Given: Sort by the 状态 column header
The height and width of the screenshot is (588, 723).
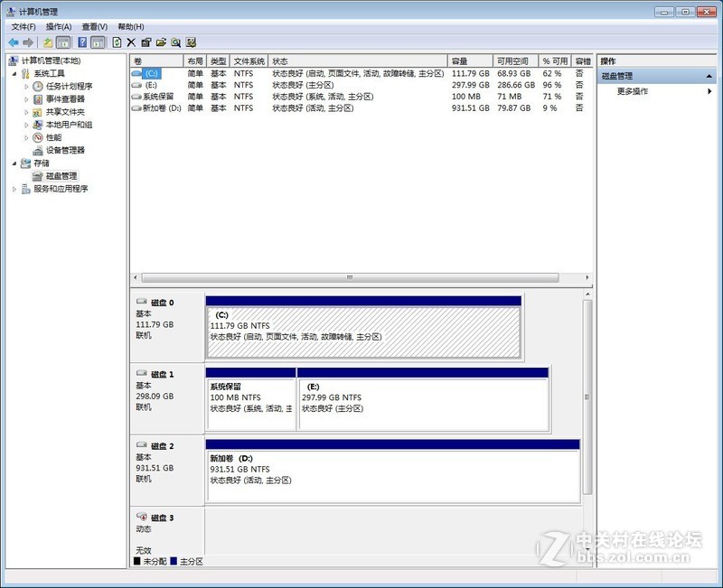Looking at the screenshot, I should (358, 61).
